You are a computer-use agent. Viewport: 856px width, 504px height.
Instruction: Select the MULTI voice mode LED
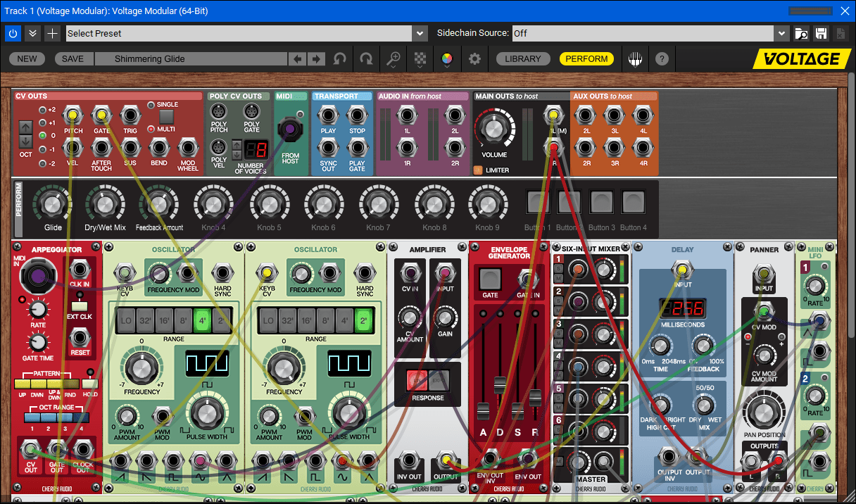151,130
